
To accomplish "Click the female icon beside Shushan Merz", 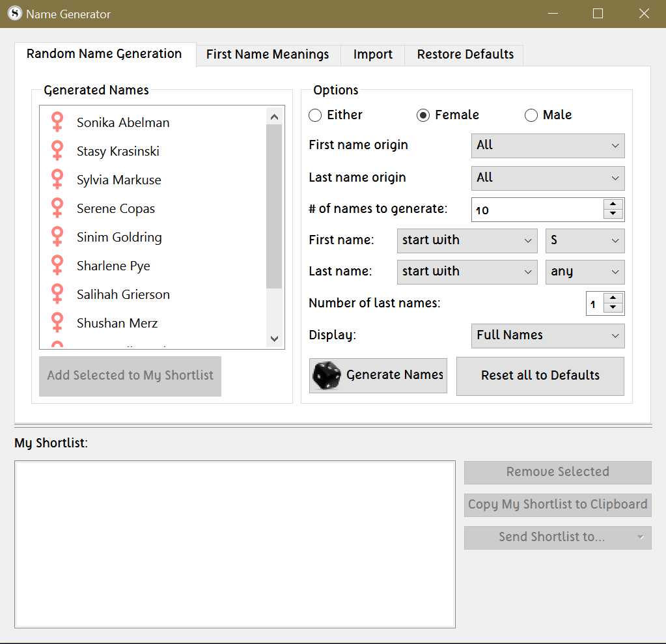I will (x=57, y=323).
